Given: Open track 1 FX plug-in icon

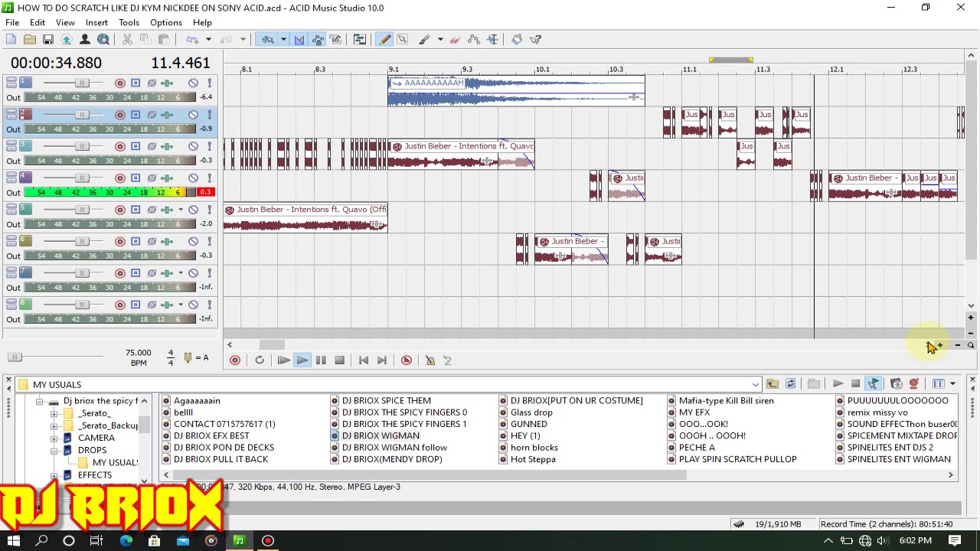Looking at the screenshot, I should pyautogui.click(x=167, y=83).
